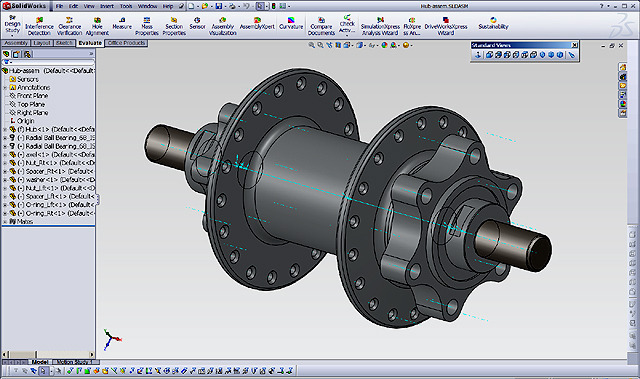Image resolution: width=640 pixels, height=379 pixels.
Task: Open Appearances tab in task pane
Action: coord(623,104)
